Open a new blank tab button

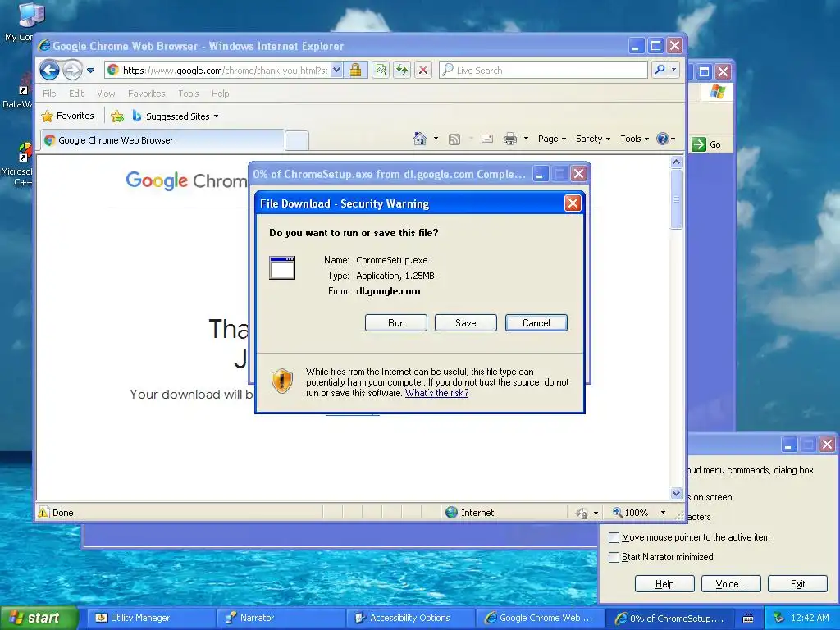tap(296, 140)
